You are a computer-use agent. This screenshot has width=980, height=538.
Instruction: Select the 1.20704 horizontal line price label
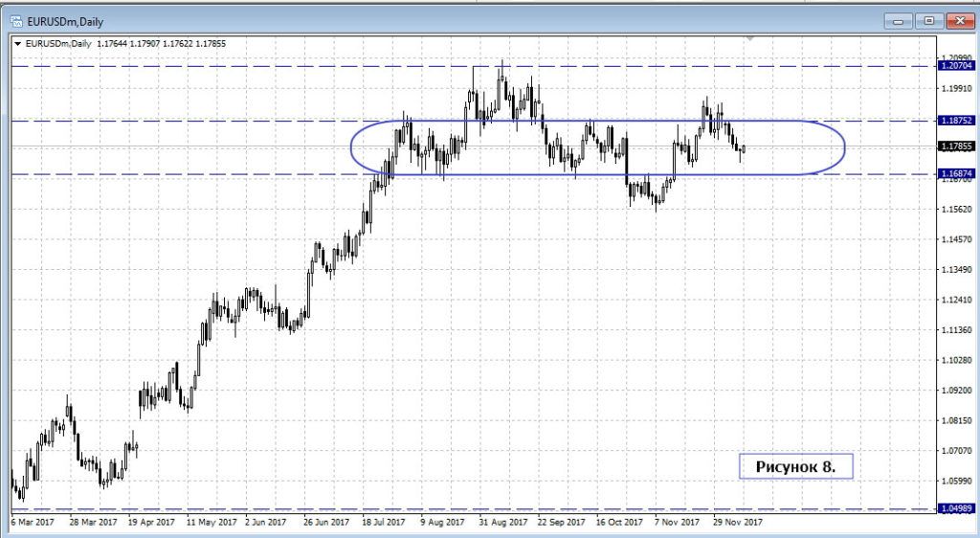(957, 66)
